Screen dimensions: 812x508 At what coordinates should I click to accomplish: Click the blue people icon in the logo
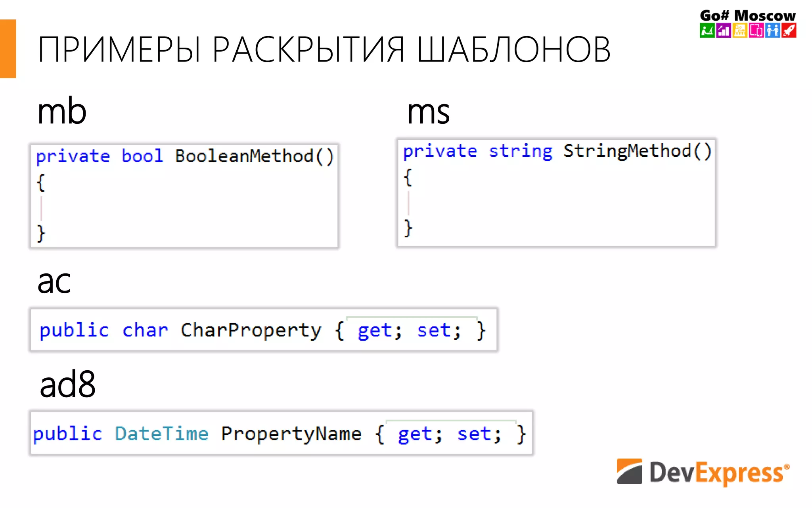(772, 30)
